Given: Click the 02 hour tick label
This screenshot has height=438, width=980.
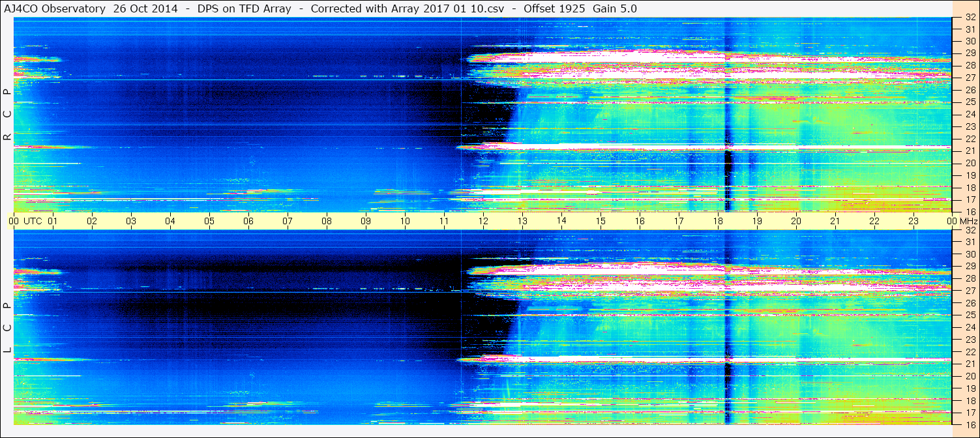Looking at the screenshot, I should click(x=92, y=221).
